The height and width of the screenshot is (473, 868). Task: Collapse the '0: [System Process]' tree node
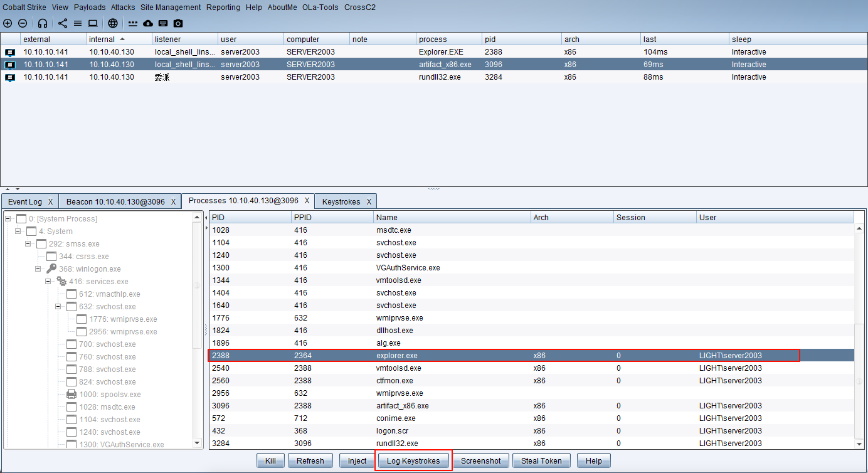click(8, 218)
